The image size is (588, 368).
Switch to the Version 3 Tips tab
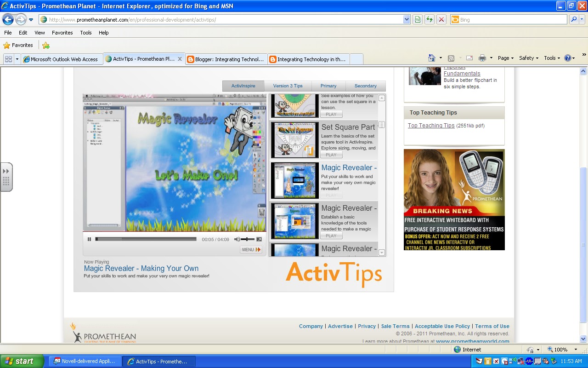point(288,86)
